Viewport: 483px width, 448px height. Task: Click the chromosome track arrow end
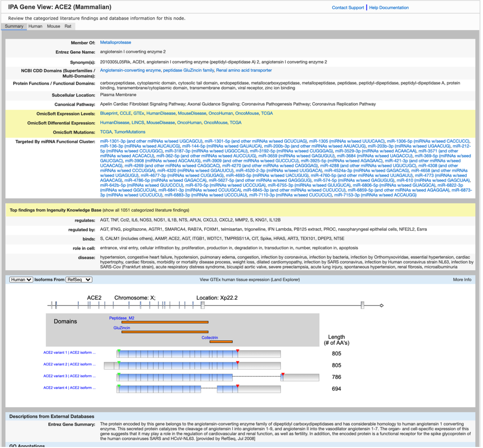[382, 306]
